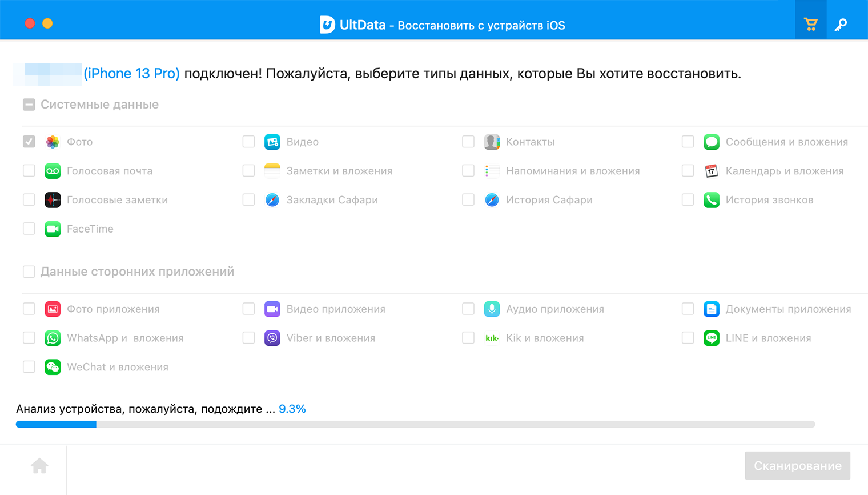Viewport: 868px width, 495px height.
Task: Open the shopping cart purchase icon
Action: click(810, 24)
